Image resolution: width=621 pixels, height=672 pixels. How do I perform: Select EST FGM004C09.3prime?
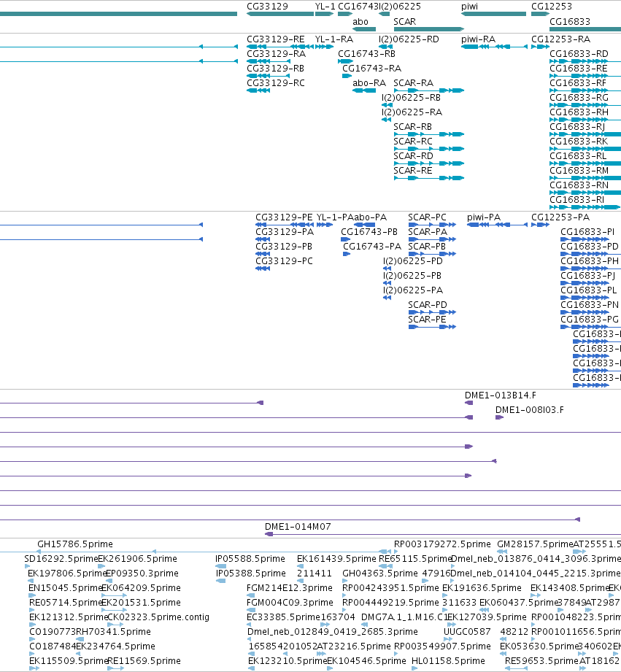(x=290, y=602)
